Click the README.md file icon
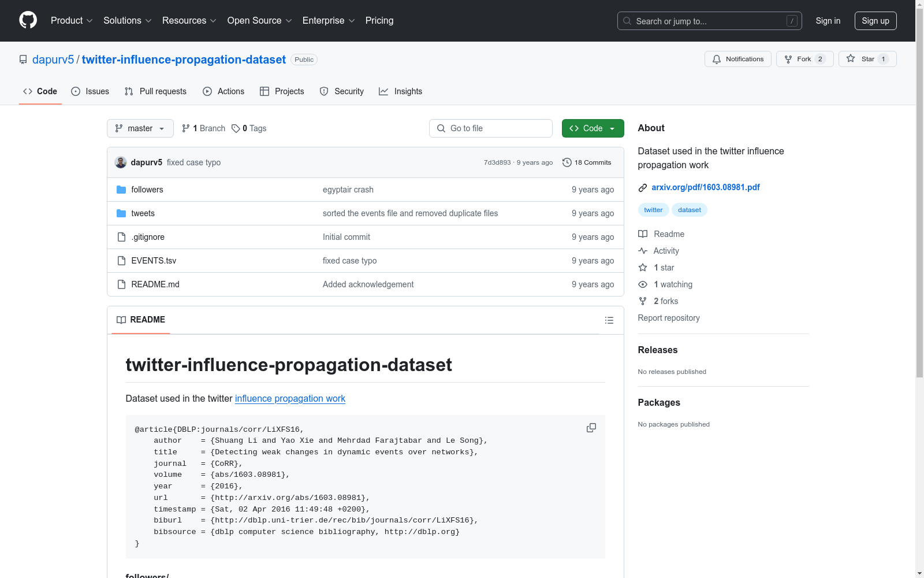This screenshot has width=924, height=578. pos(121,284)
